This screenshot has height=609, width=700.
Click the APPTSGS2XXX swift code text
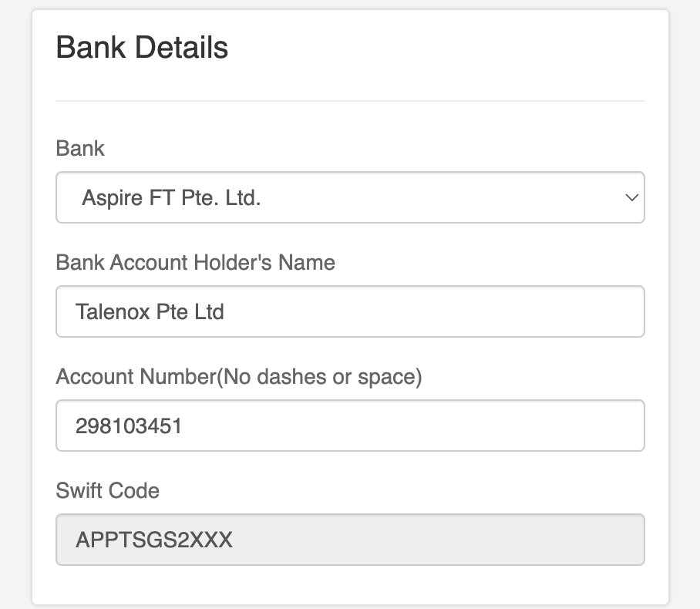pos(154,540)
